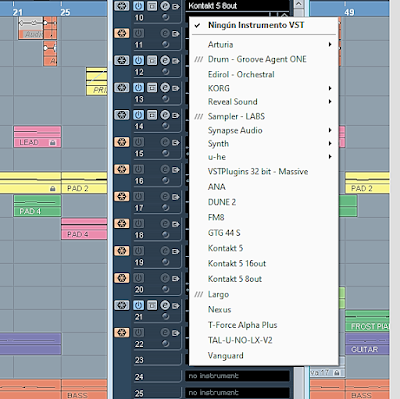Open the slot 24 'no instrument' selector

point(237,376)
